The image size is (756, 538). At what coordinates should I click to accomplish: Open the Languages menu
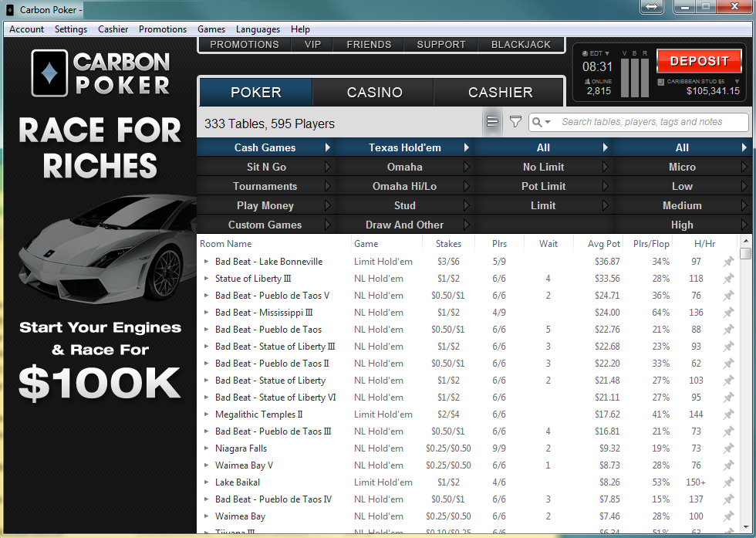click(x=258, y=29)
